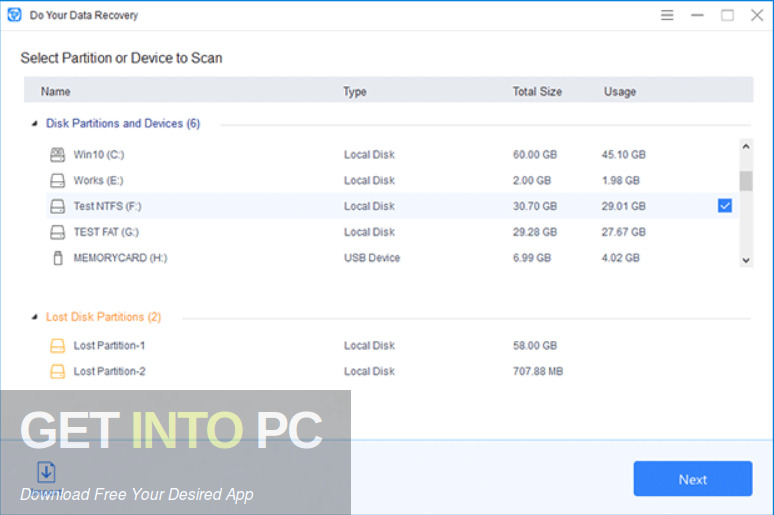Viewport: 774px width, 515px height.
Task: Click the Test NTFS (F:) drive icon
Action: coord(57,206)
